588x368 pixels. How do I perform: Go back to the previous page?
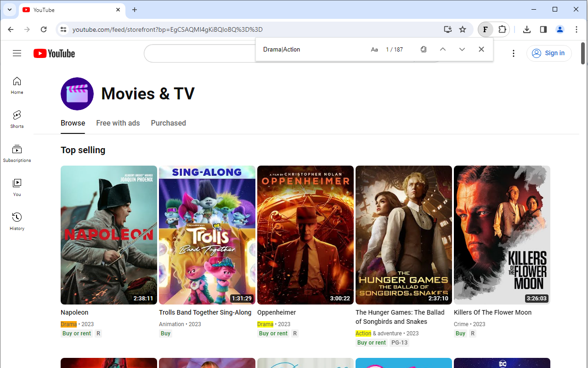tap(11, 29)
